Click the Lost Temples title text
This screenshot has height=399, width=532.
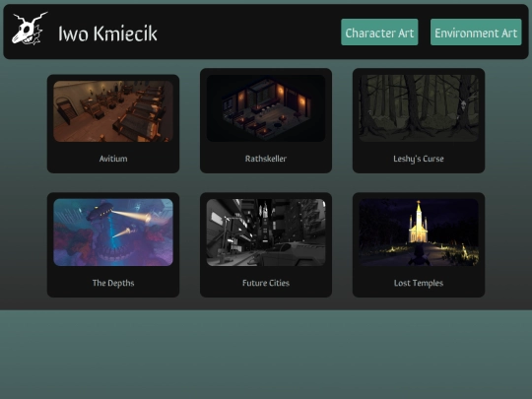click(x=419, y=284)
